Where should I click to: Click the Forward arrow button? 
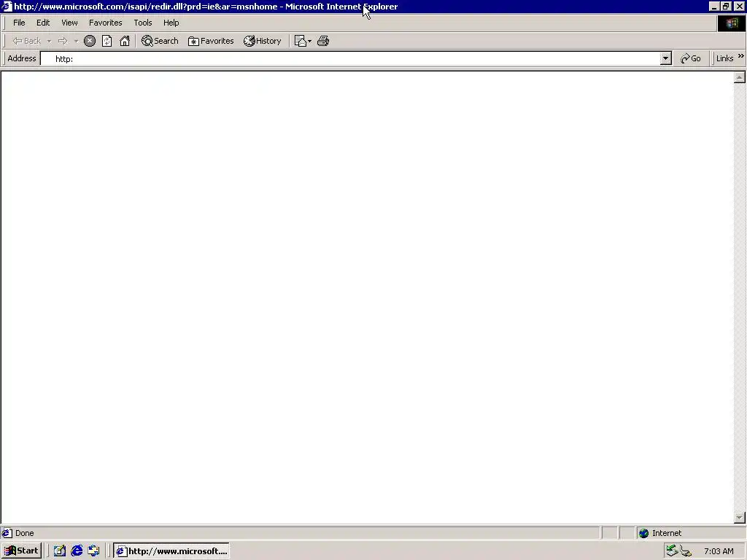pyautogui.click(x=63, y=41)
